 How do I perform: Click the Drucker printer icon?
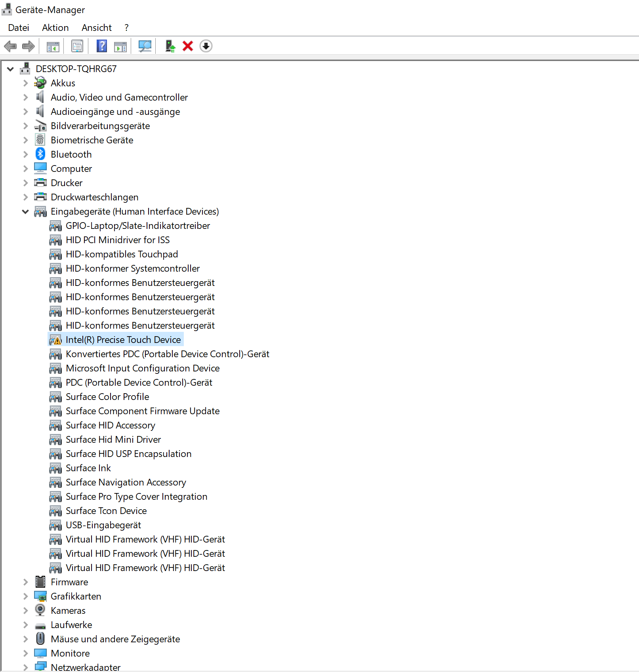click(40, 183)
